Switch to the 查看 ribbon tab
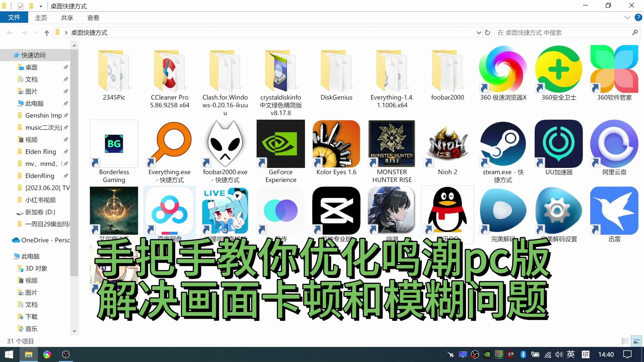The height and width of the screenshot is (362, 644). click(93, 18)
